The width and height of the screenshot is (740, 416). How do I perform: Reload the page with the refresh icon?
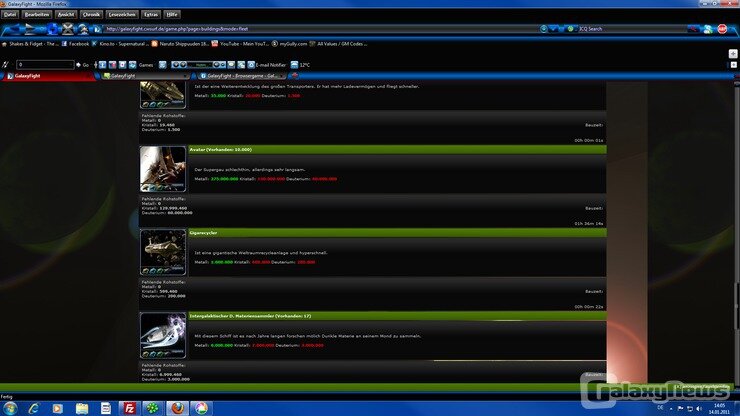[x=53, y=29]
